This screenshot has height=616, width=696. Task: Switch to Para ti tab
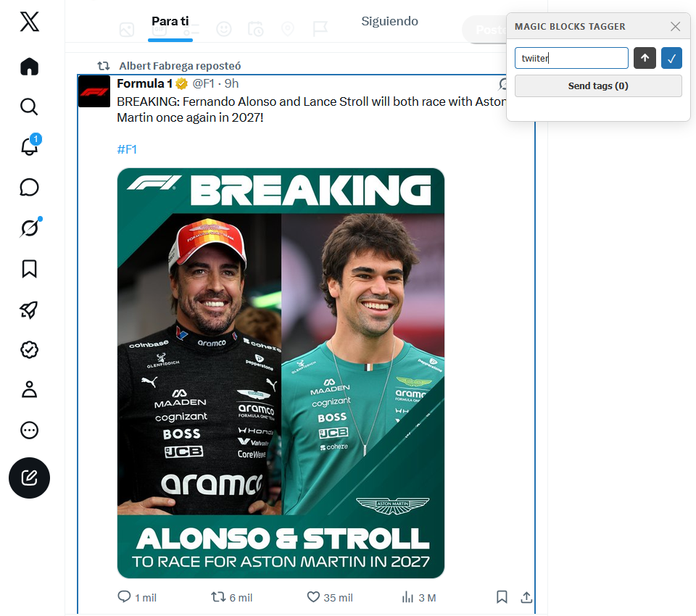170,21
